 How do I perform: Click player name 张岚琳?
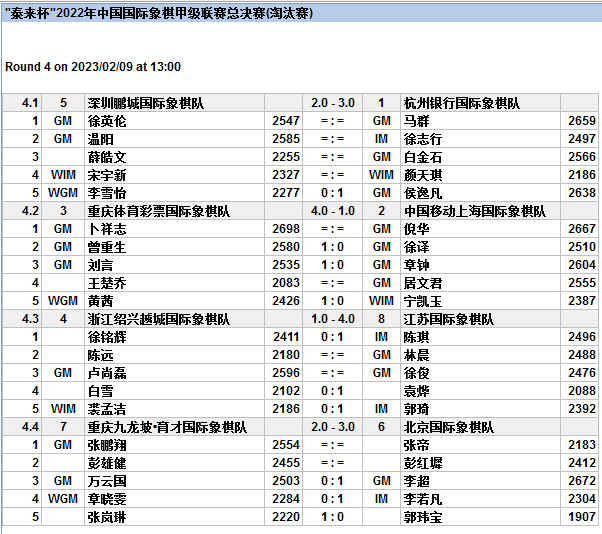click(x=107, y=517)
